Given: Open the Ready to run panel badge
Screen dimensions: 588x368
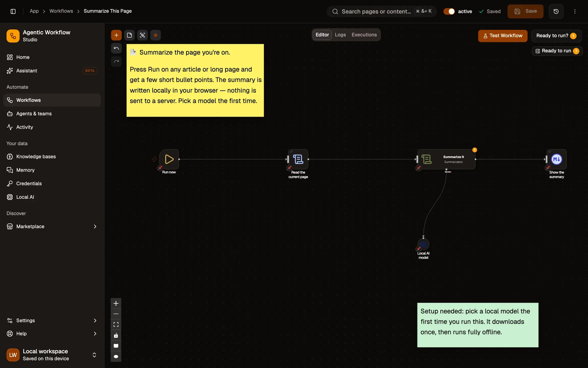Looking at the screenshot, I should tap(557, 51).
